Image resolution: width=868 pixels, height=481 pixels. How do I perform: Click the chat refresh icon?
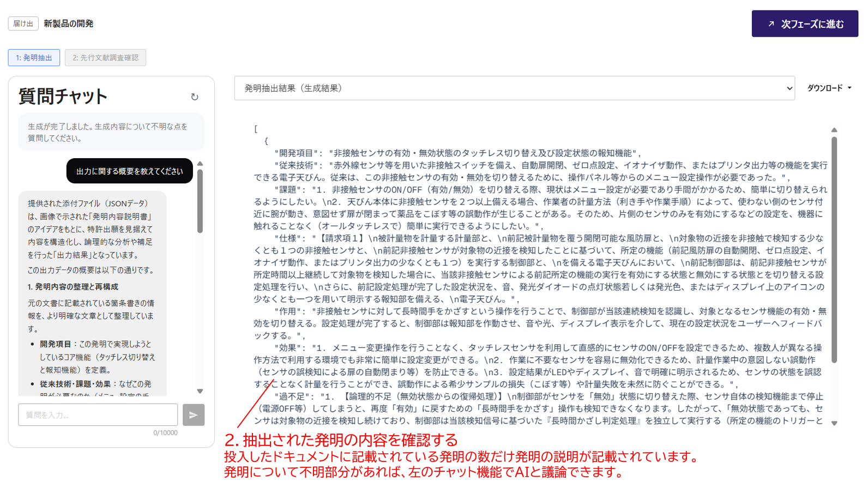195,97
